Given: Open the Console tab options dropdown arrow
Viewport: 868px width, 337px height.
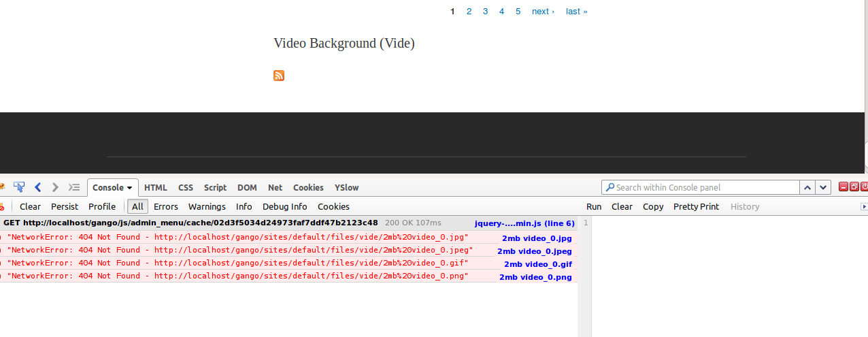Looking at the screenshot, I should click(x=130, y=188).
